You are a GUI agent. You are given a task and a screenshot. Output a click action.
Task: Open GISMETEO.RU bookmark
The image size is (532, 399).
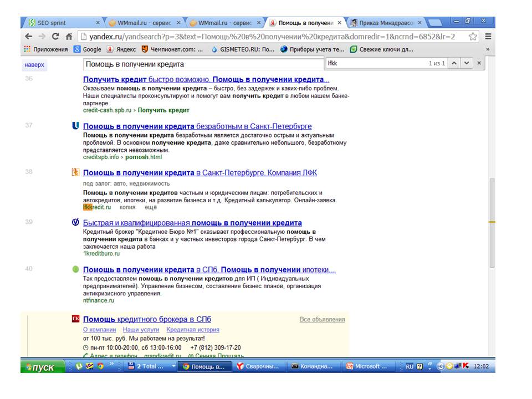(x=243, y=49)
